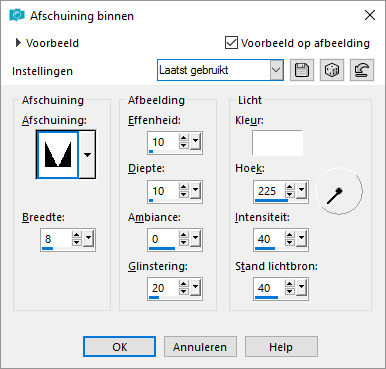Toggle the Voorbeeld op afbeelding checkbox

[x=231, y=43]
